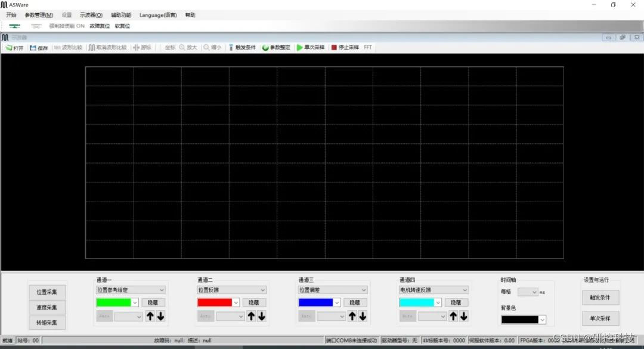Click the channel three down arrow
Viewport: 644px width, 349px height.
(363, 316)
